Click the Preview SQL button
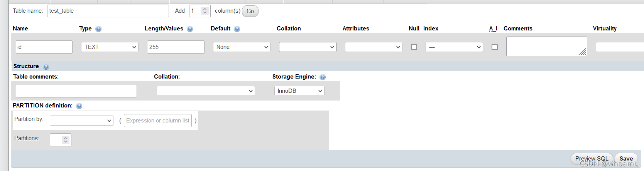644x171 pixels. (x=592, y=159)
